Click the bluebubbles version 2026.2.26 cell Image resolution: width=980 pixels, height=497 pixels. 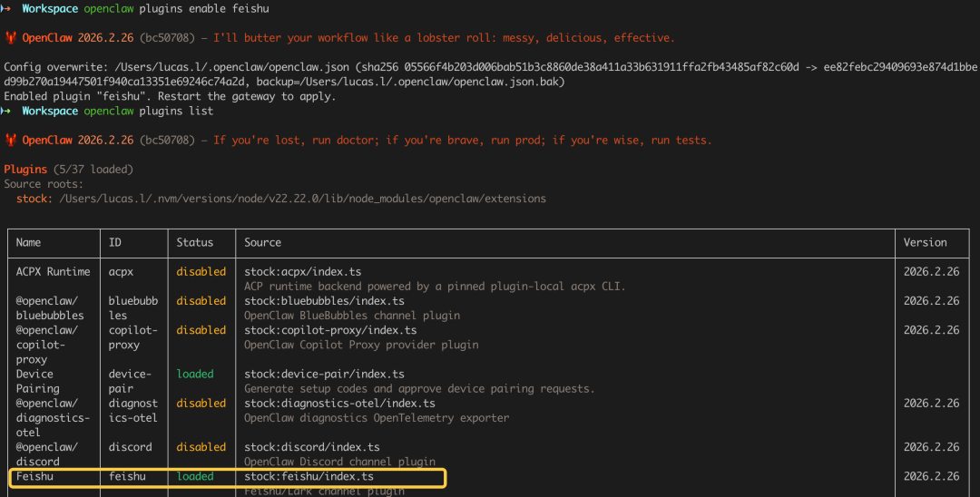931,301
